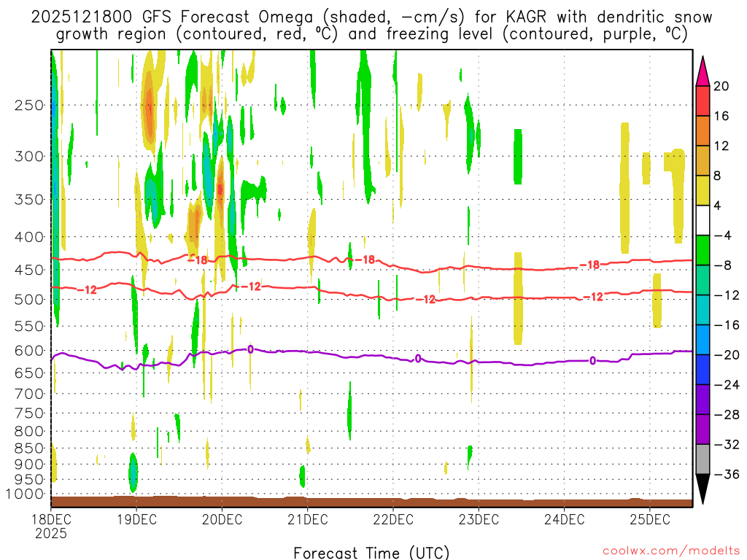Screen dimensions: 747x560
Task: Pick the dark blue -20 to -24 color bar segment
Action: (703, 370)
